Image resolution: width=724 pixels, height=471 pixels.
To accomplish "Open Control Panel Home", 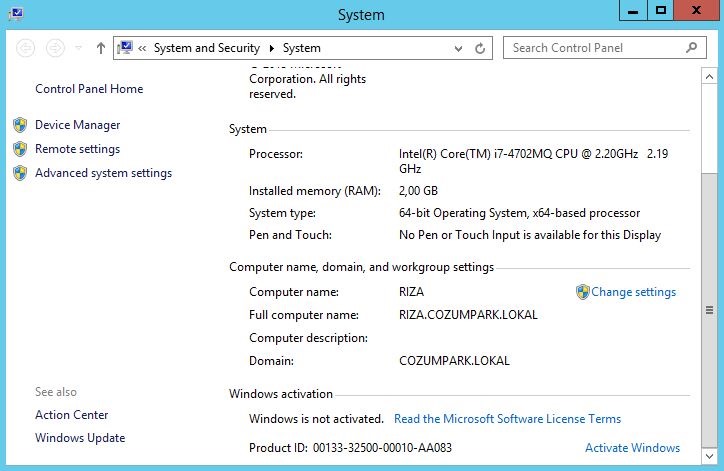I will [89, 89].
